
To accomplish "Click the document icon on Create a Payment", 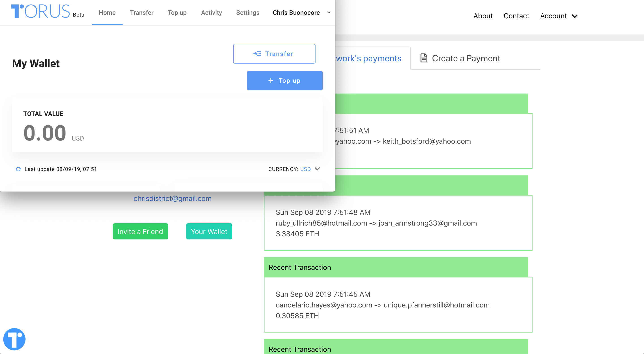I will coord(424,58).
